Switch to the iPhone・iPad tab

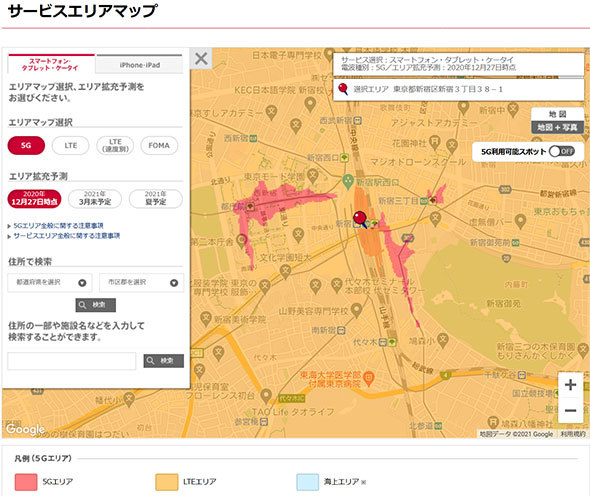140,65
